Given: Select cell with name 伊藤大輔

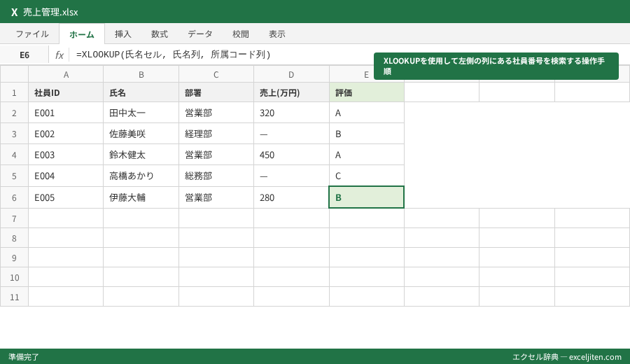Looking at the screenshot, I should pyautogui.click(x=141, y=197).
